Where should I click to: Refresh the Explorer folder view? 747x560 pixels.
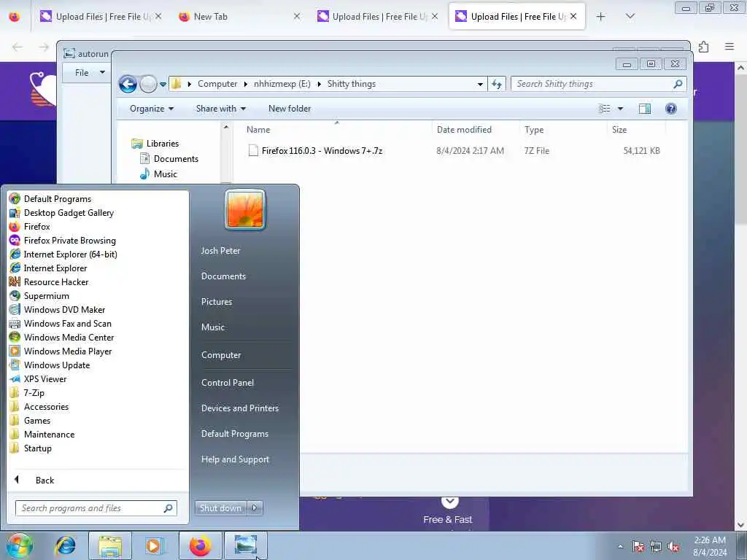[496, 85]
